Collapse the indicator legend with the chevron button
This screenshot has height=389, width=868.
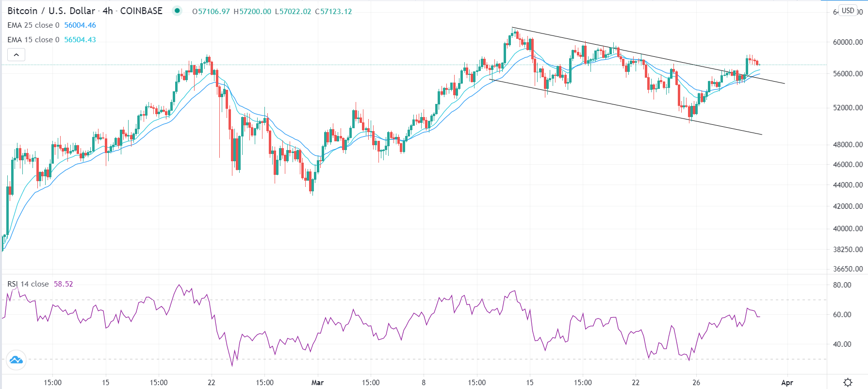coord(16,54)
